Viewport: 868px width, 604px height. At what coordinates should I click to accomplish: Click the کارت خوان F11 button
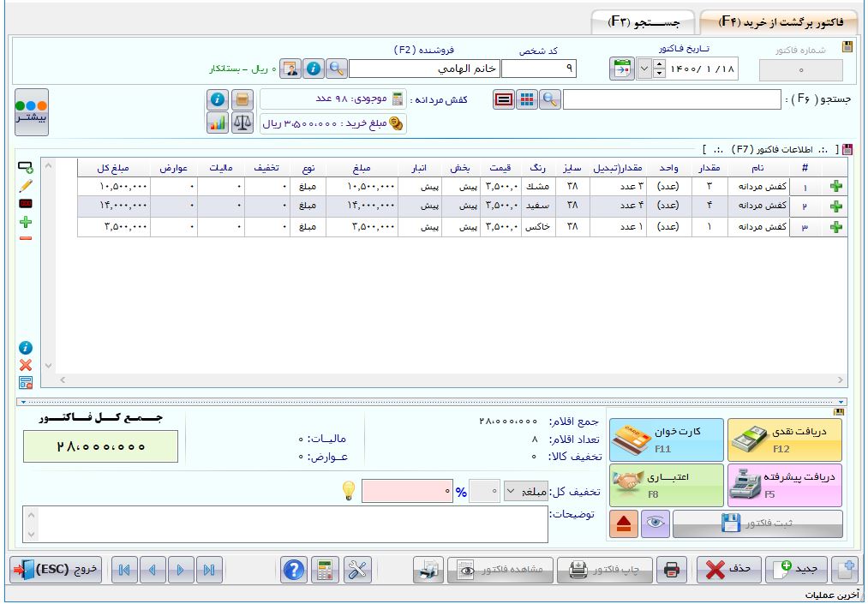[x=666, y=439]
